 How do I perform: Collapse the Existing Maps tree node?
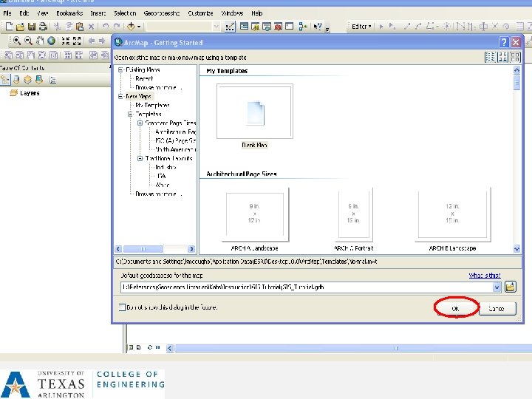120,70
